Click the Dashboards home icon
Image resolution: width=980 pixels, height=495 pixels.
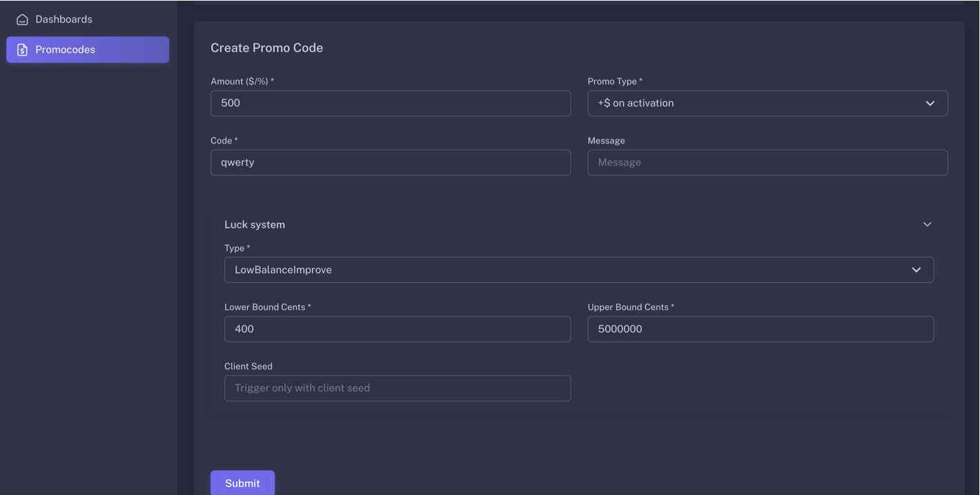[x=22, y=20]
